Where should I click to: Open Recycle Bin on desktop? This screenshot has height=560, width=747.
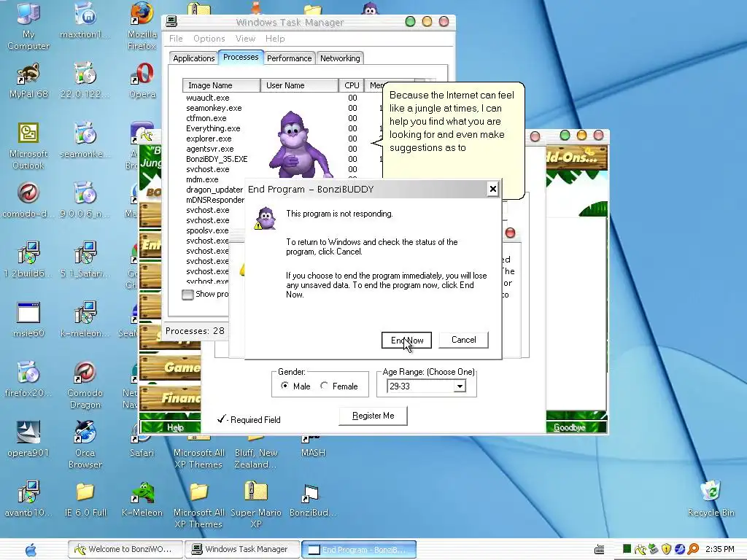[x=711, y=499]
